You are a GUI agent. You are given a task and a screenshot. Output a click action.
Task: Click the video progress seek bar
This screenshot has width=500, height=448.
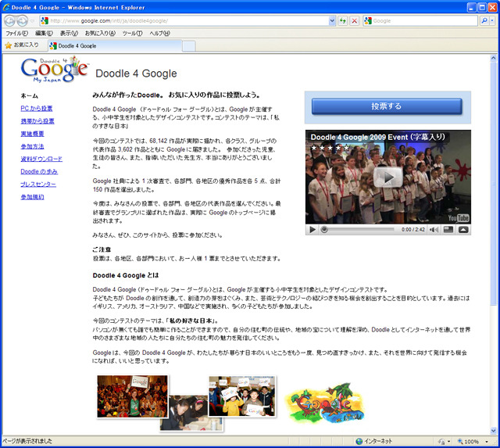[x=359, y=229]
